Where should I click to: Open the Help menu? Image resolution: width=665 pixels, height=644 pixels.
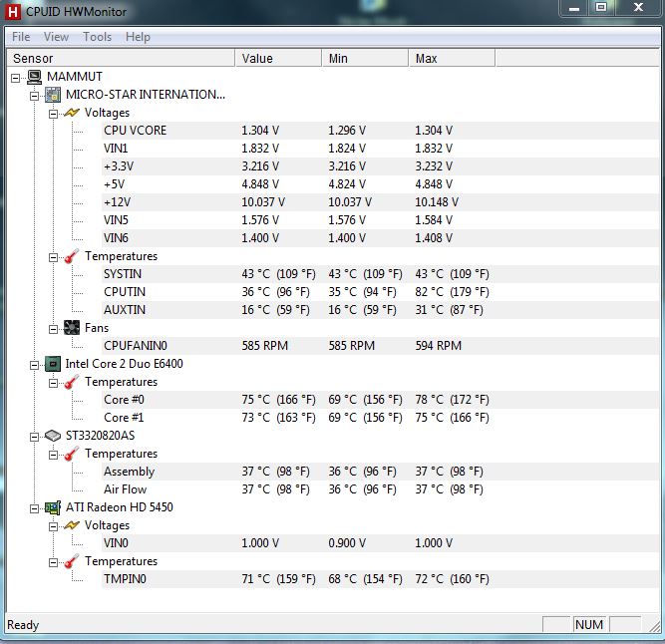click(x=138, y=37)
